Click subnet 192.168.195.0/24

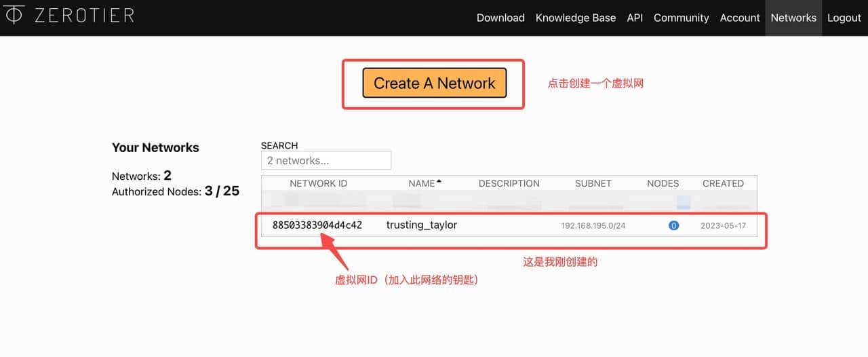[x=593, y=225]
